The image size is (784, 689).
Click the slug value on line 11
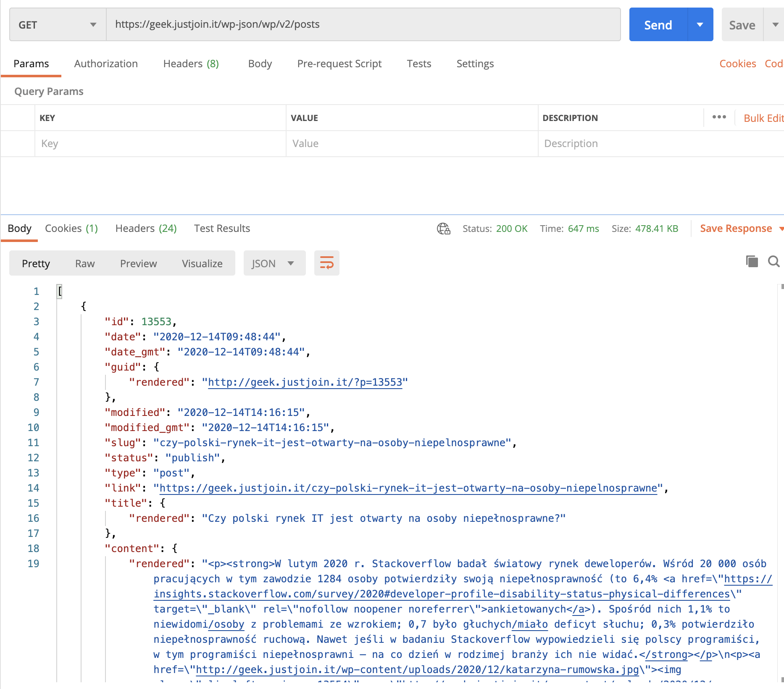tap(332, 443)
